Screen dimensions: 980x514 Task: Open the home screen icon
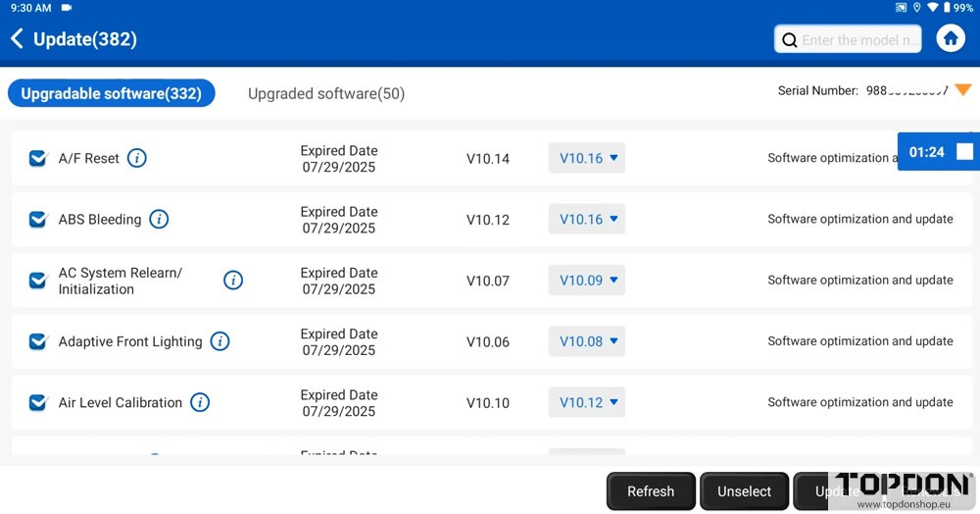(x=950, y=38)
